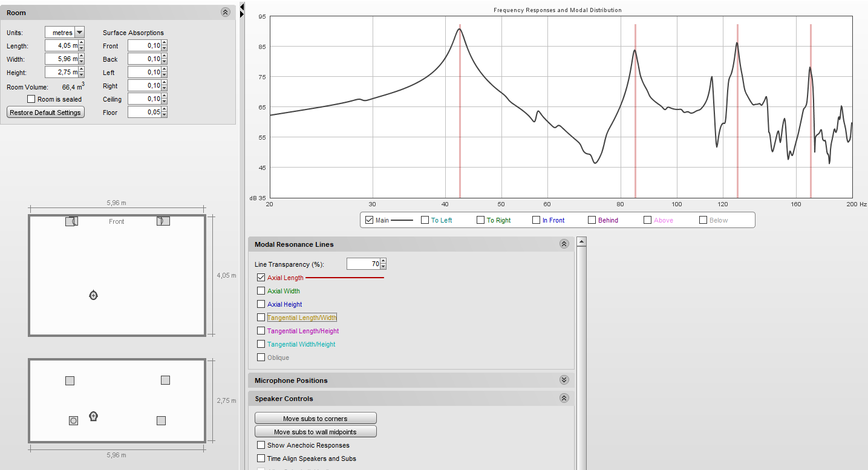Click the Axial Length red line sample
The image size is (868, 470).
345,278
